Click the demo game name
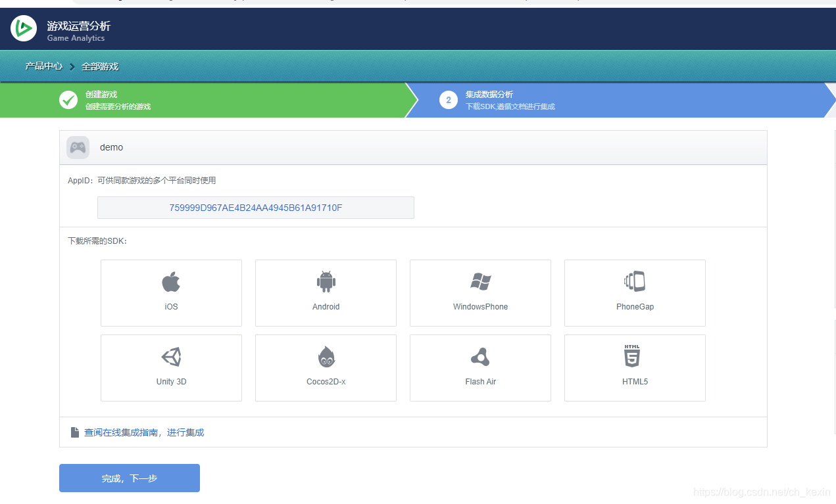This screenshot has width=836, height=504. pyautogui.click(x=111, y=147)
